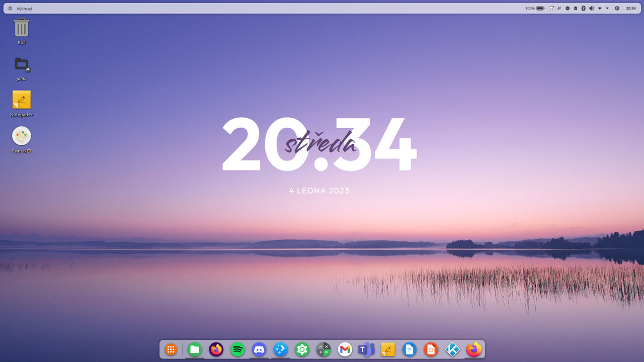Viewport: 644px width, 362px height.
Task: Open the green file manager in the dock
Action: tap(194, 349)
